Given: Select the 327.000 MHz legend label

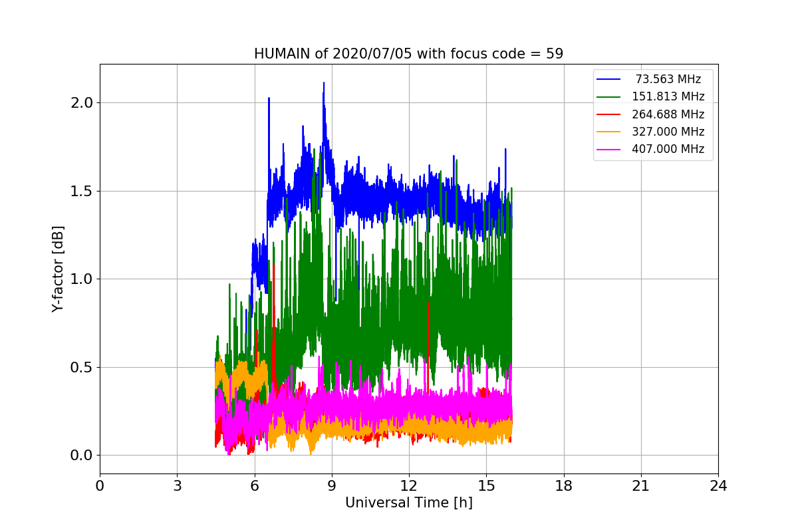Looking at the screenshot, I should 668,132.
